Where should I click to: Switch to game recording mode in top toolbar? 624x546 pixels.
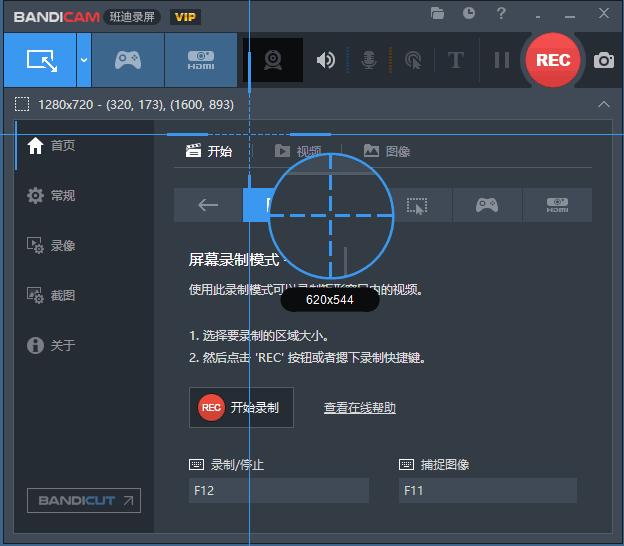coord(127,60)
